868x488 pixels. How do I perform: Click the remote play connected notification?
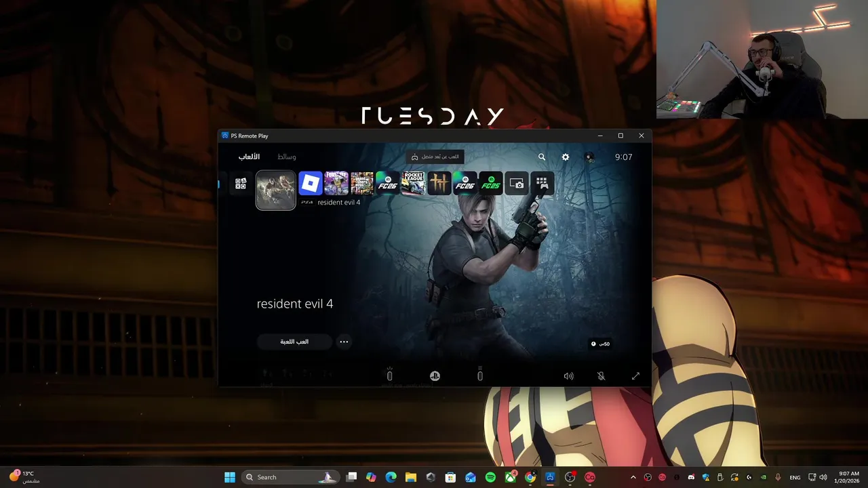(x=435, y=157)
